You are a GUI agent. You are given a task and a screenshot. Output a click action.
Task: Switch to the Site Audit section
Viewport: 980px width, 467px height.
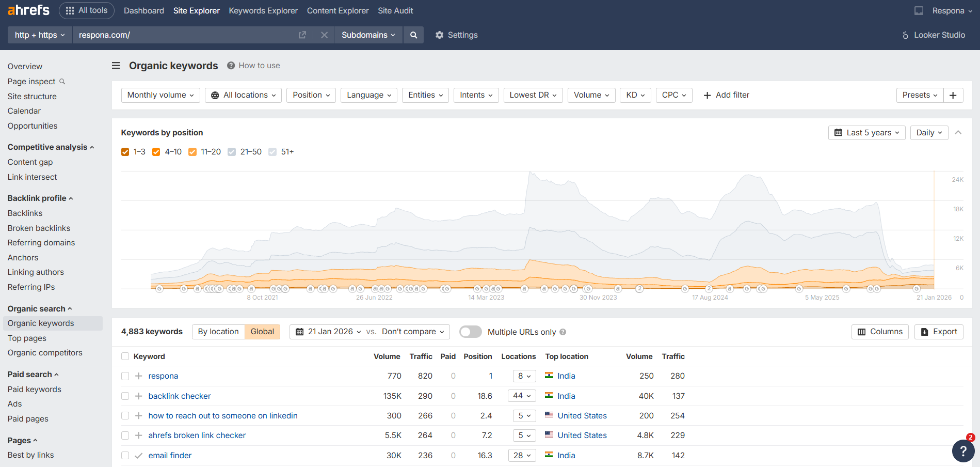coord(395,10)
